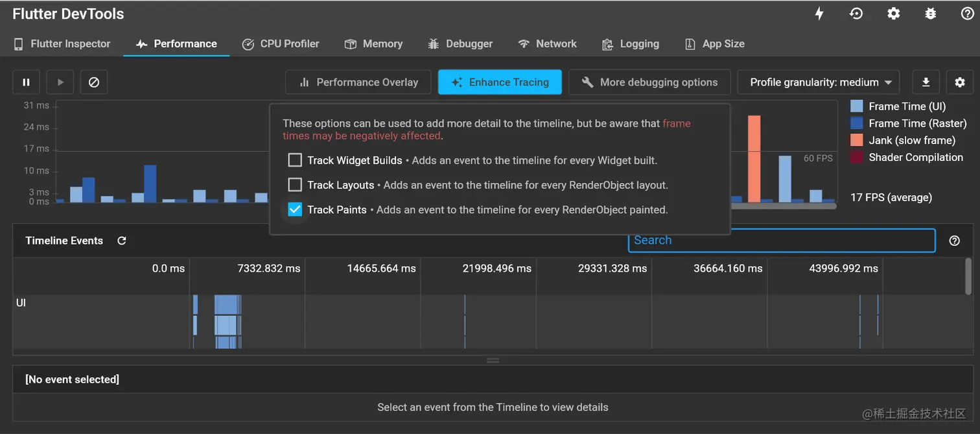This screenshot has height=434, width=980.
Task: Enable the Track Widget Builds checkbox
Action: [295, 160]
